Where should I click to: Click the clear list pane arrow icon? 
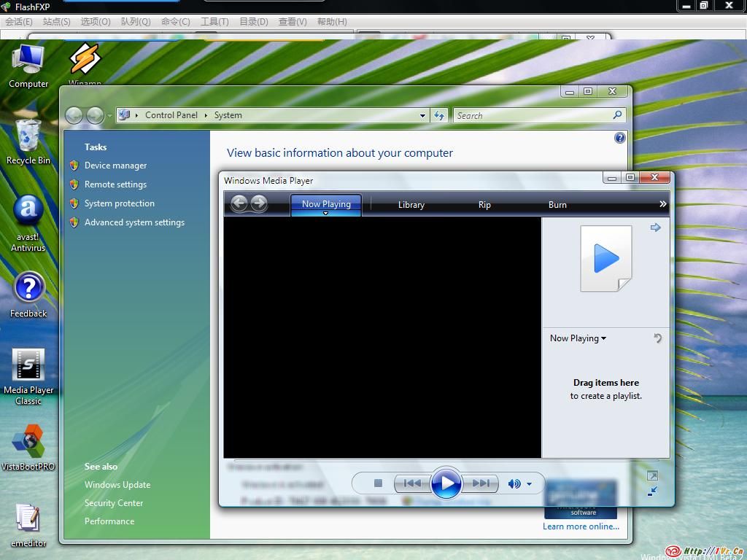[x=657, y=338]
